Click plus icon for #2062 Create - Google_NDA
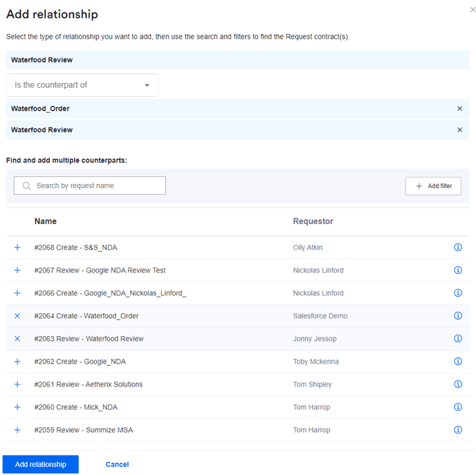 [17, 362]
